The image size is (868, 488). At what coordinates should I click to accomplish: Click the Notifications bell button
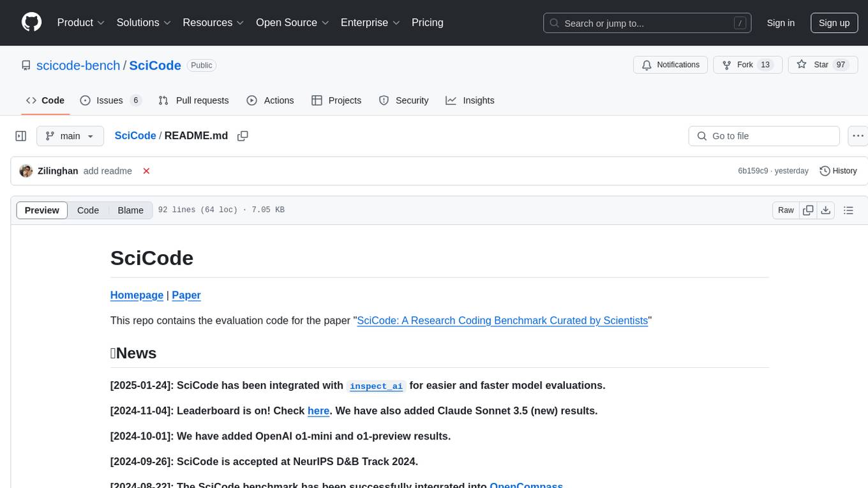[670, 65]
